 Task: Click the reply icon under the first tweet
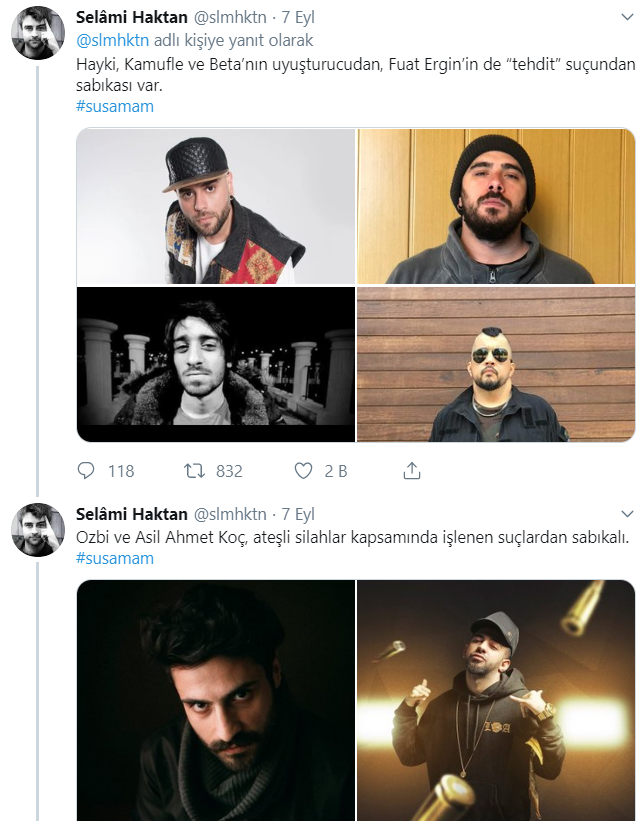point(86,470)
